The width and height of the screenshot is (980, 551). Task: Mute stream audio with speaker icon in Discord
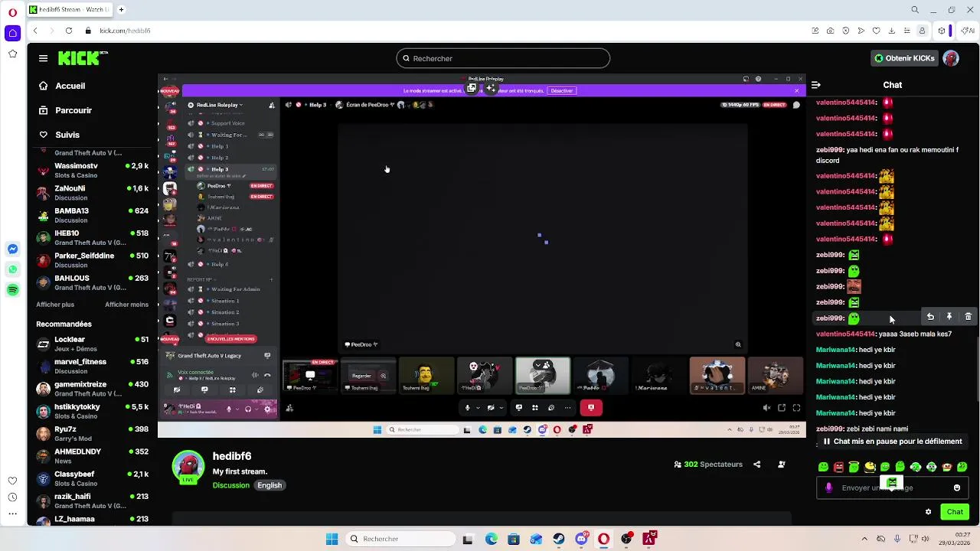coord(766,408)
